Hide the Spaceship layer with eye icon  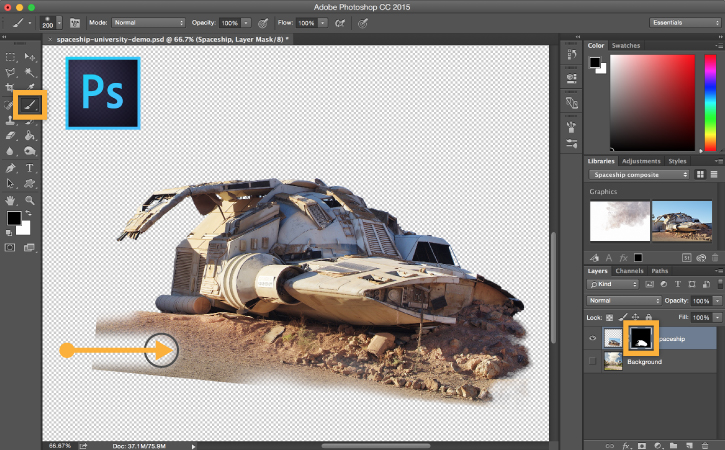(x=594, y=339)
